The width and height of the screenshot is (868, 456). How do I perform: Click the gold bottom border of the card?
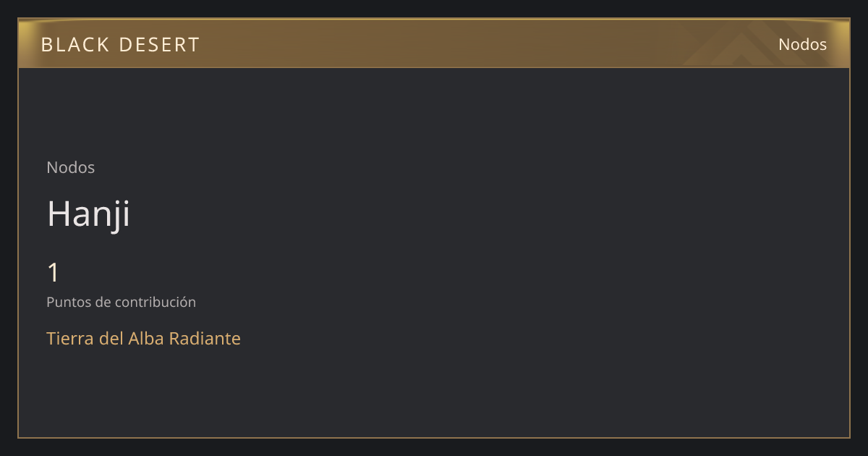click(x=434, y=437)
